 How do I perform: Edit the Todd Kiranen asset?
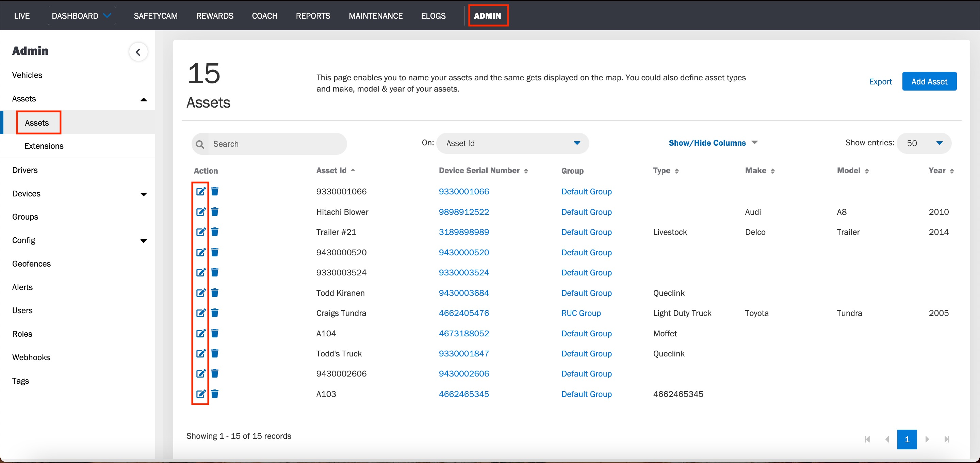(x=201, y=293)
